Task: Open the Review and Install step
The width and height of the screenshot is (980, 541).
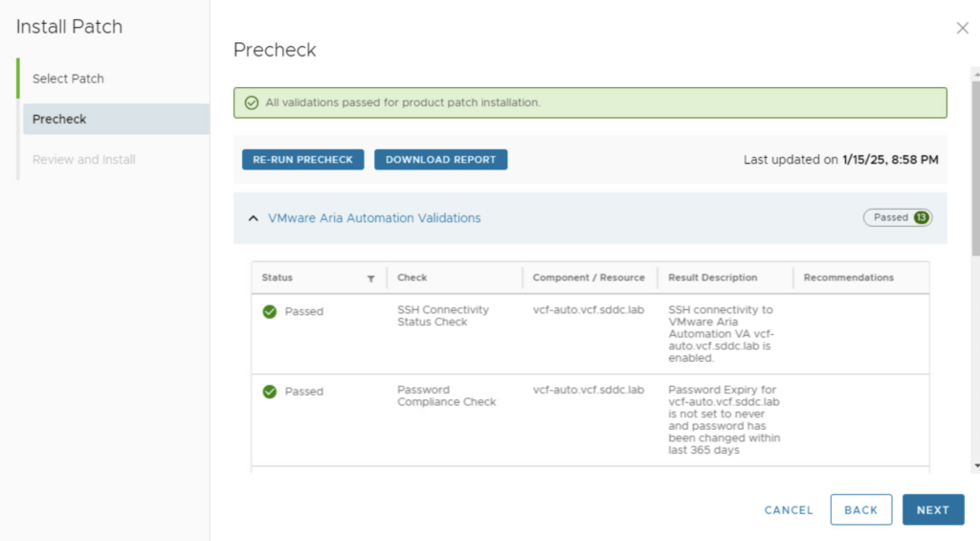Action: (84, 160)
